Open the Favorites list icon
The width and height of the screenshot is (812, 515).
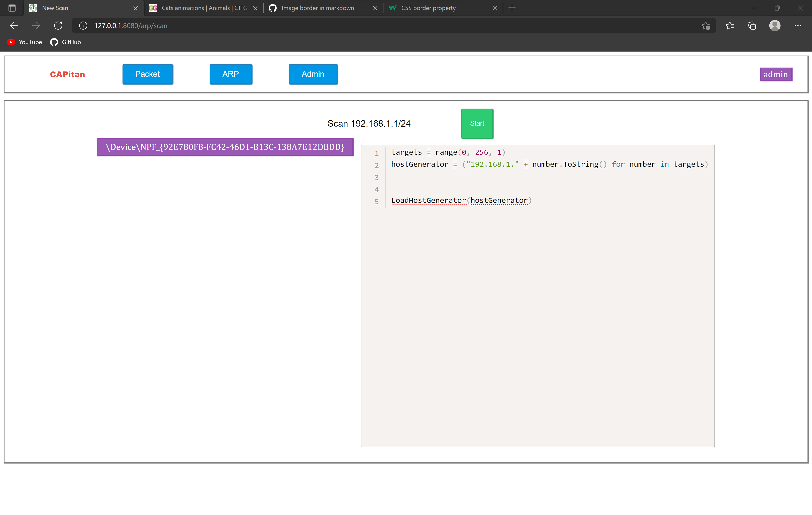click(730, 26)
